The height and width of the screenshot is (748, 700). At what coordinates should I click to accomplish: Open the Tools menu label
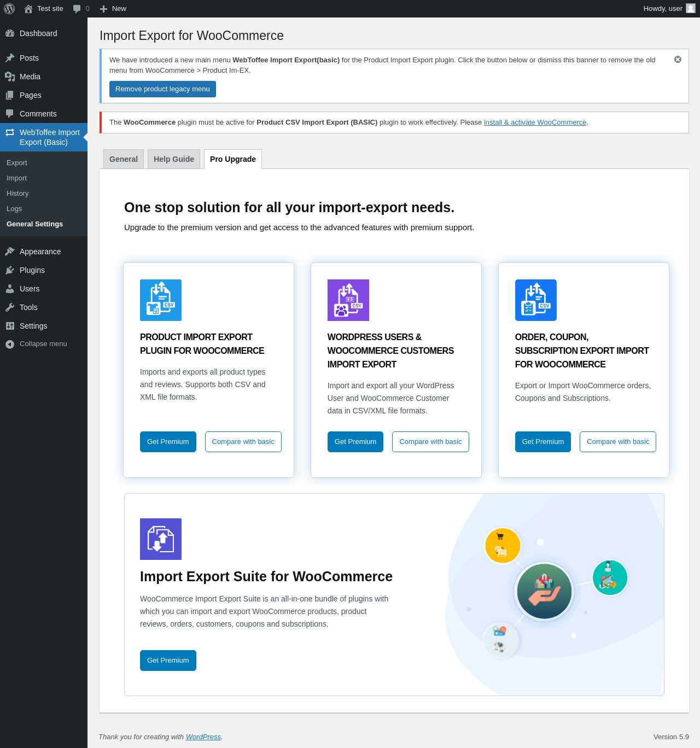point(28,307)
